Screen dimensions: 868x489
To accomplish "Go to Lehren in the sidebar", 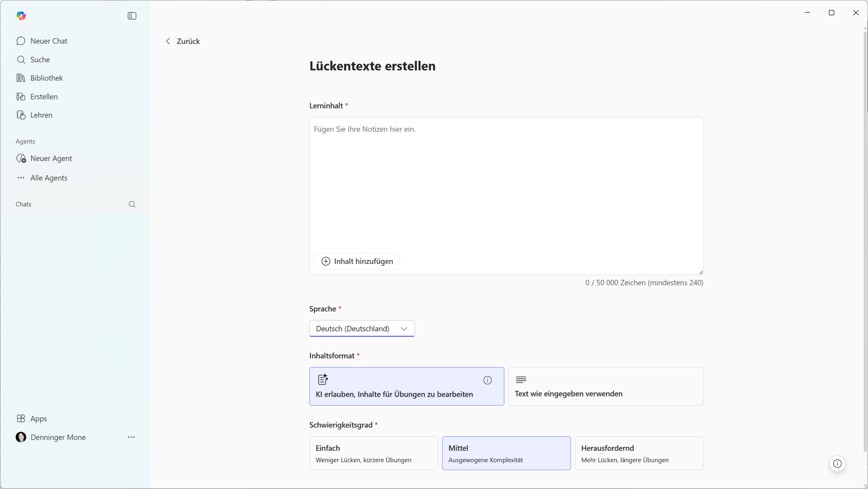I will tap(41, 115).
